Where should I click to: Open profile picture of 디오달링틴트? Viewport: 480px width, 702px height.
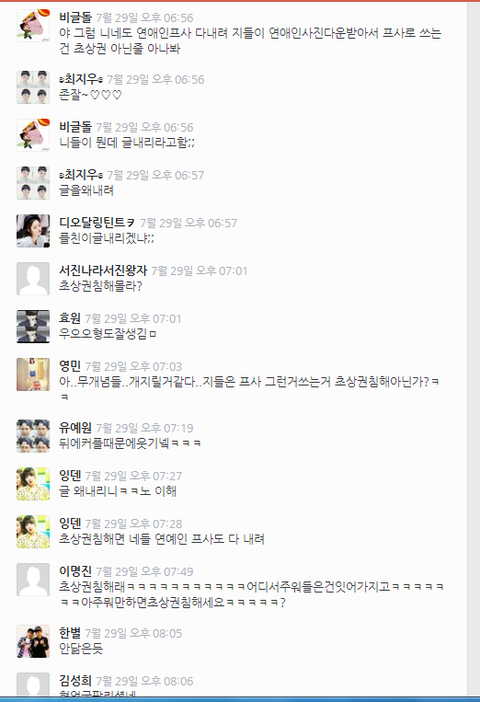click(33, 231)
